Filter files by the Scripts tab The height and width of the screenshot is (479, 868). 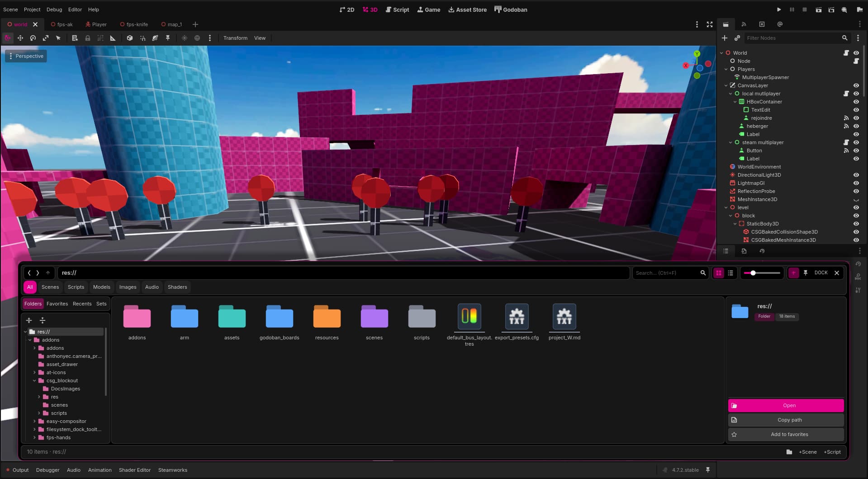(x=76, y=287)
